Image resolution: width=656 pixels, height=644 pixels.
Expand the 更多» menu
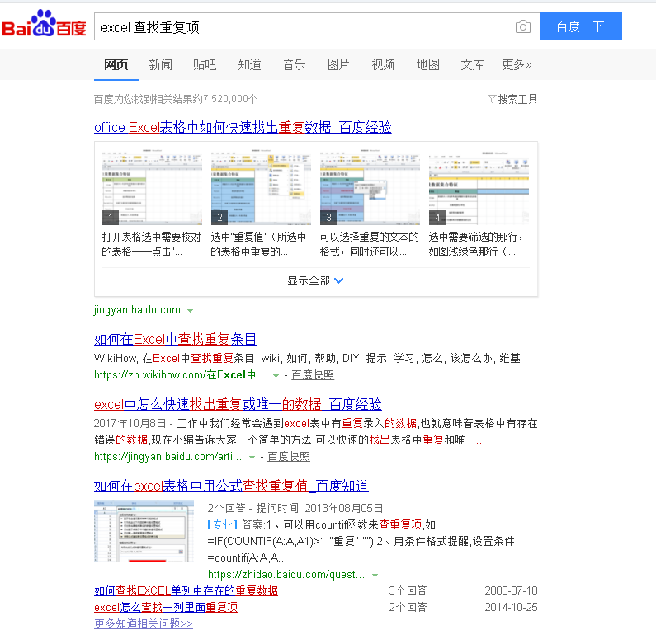click(517, 65)
